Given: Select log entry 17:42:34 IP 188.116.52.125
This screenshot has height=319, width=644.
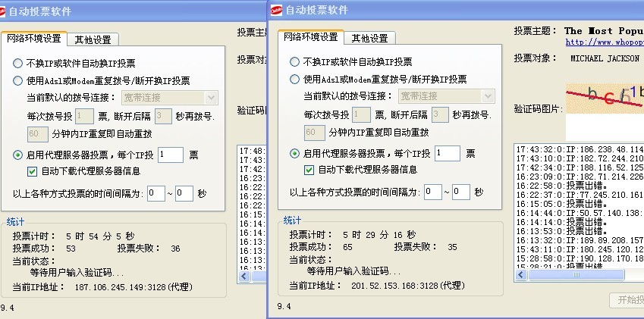Looking at the screenshot, I should coord(580,167).
